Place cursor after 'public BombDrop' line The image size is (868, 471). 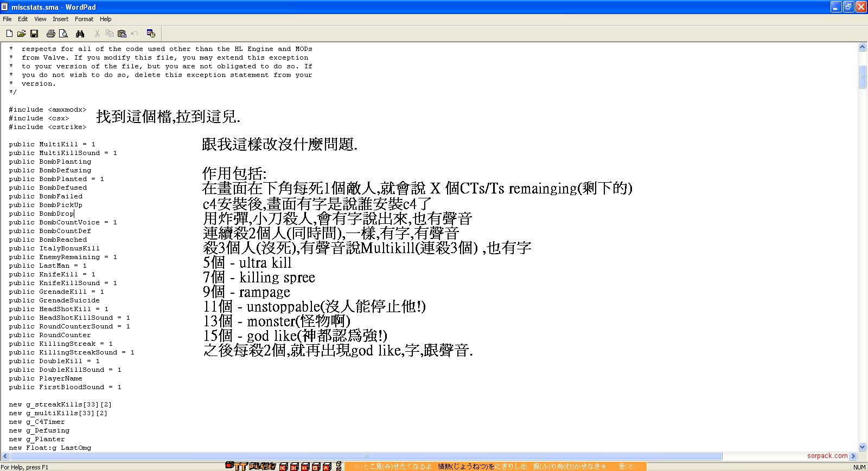74,214
